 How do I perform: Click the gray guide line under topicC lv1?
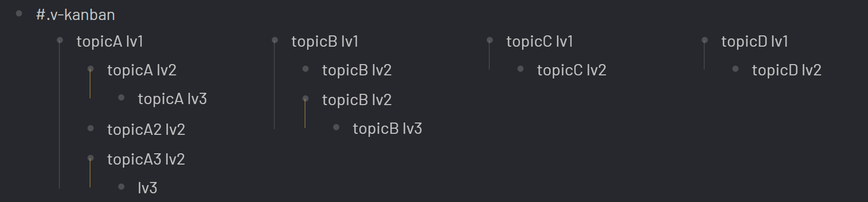pos(489,55)
